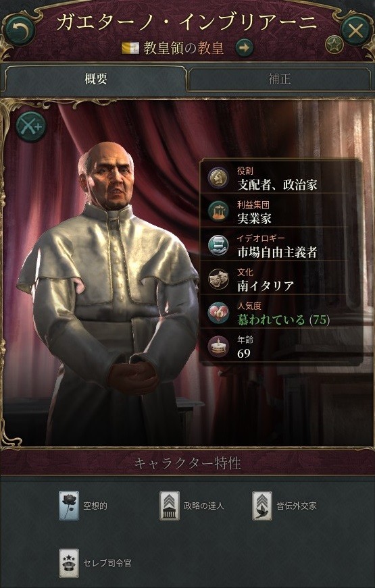Click the crossed swords plus icon
The width and height of the screenshot is (375, 588).
[x=31, y=126]
